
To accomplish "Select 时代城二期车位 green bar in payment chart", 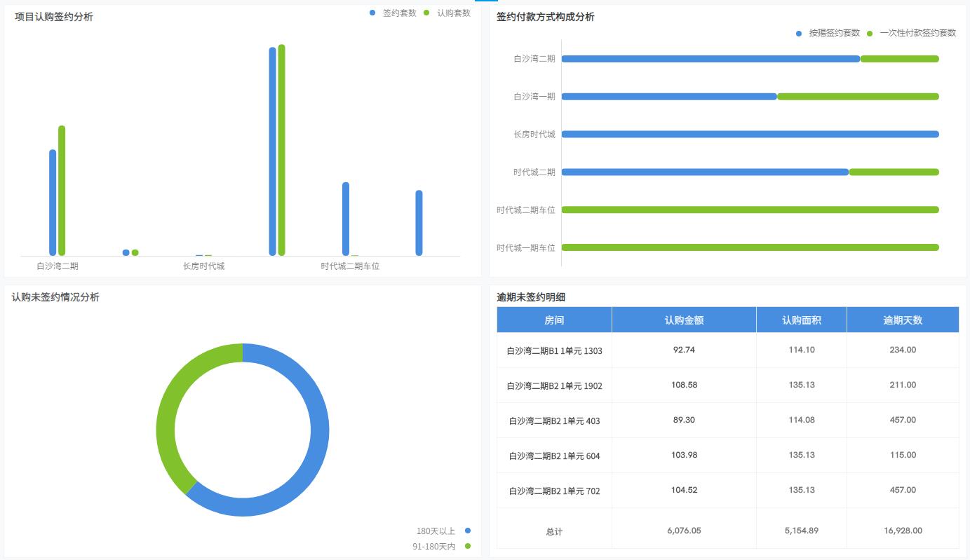I will 750,210.
